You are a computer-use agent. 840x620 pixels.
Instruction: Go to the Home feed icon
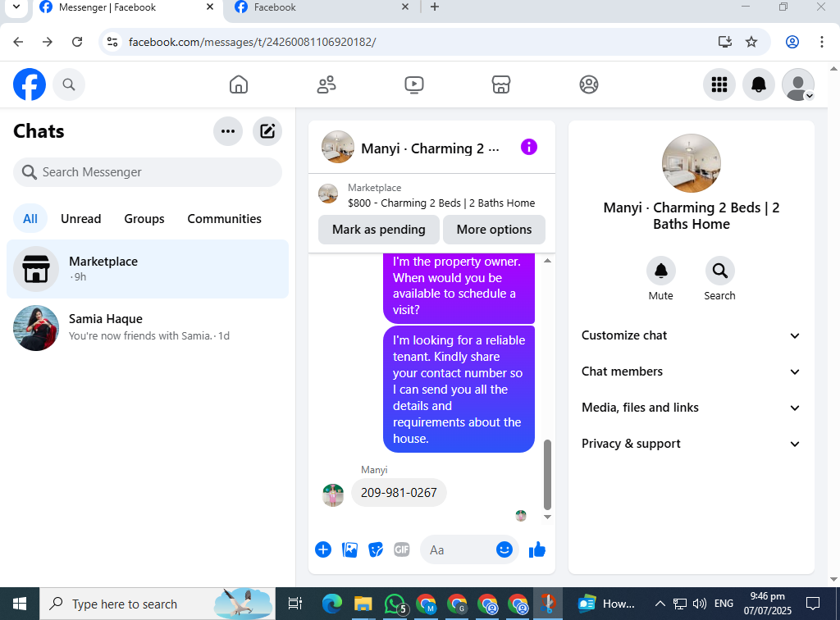[239, 84]
